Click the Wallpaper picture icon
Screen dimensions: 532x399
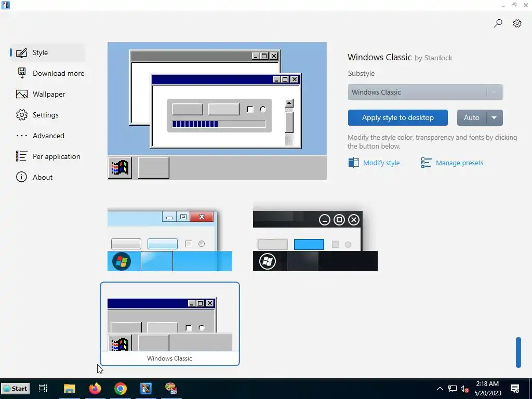(x=22, y=94)
